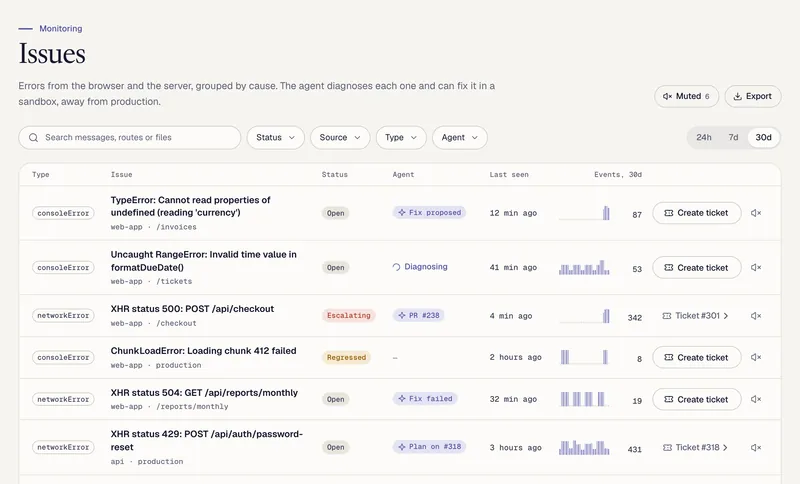Screen dimensions: 800x484
Task: Open ChunkLoadError Loading chunk 412 issue
Action: 204,351
